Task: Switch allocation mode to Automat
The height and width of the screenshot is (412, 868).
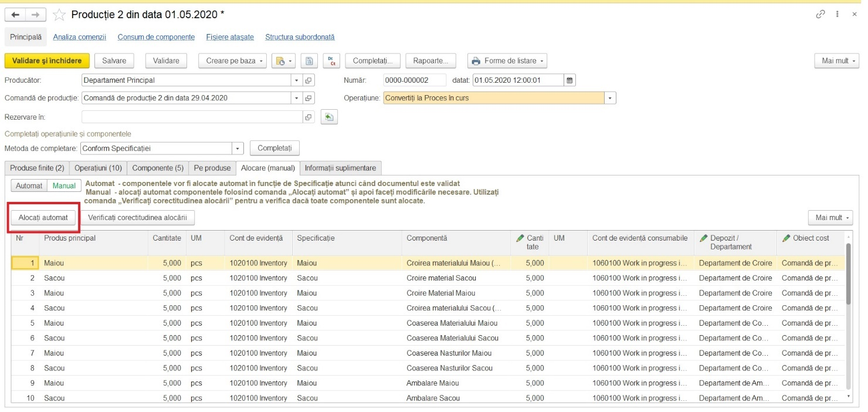Action: point(29,185)
